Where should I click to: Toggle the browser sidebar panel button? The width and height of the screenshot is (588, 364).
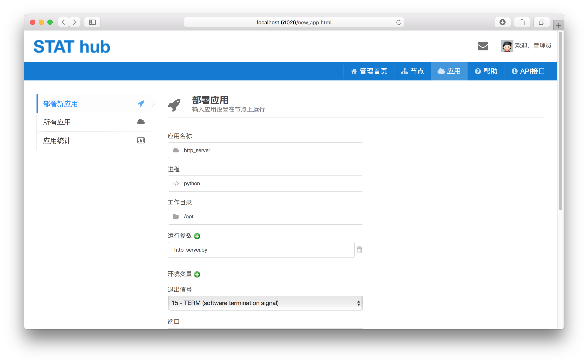click(x=92, y=22)
